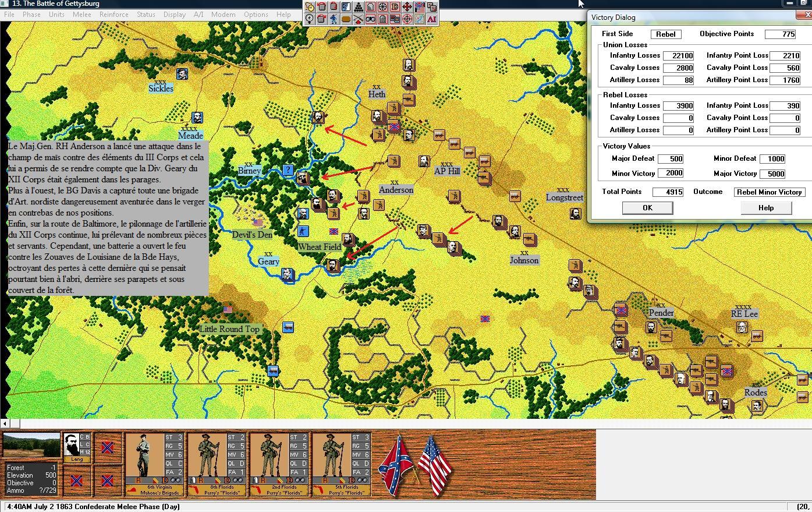Open the Phase menu
The image size is (812, 512).
tap(31, 15)
